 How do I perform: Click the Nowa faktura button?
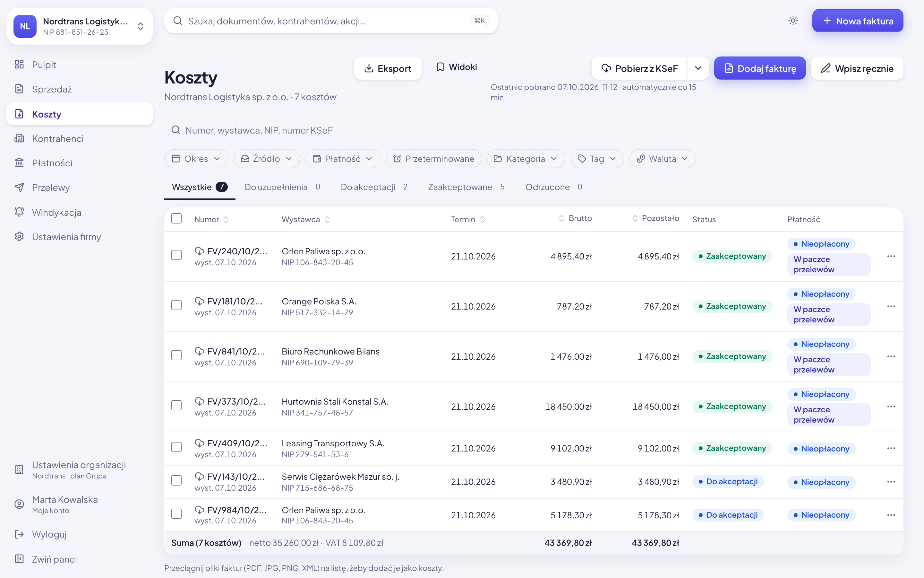(x=858, y=21)
